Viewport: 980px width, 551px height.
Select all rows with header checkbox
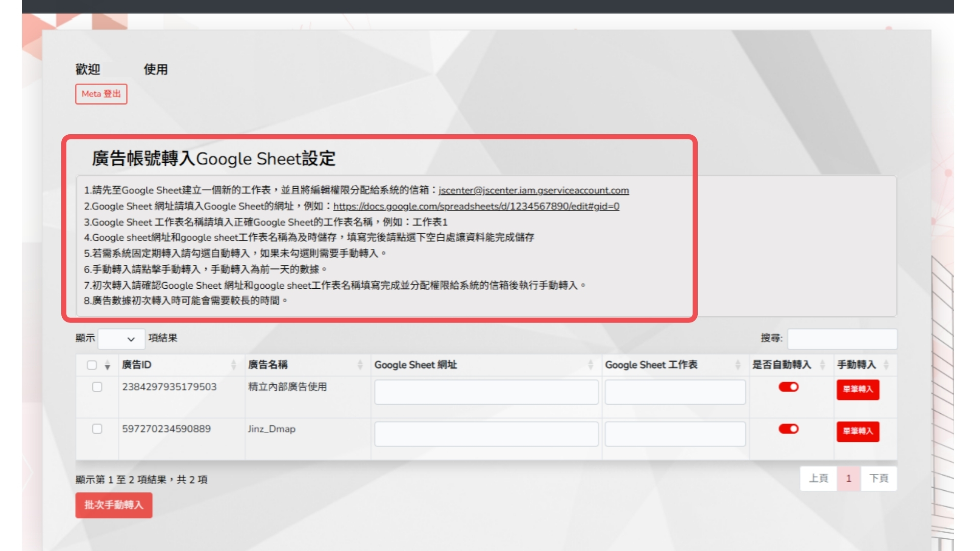(x=92, y=365)
